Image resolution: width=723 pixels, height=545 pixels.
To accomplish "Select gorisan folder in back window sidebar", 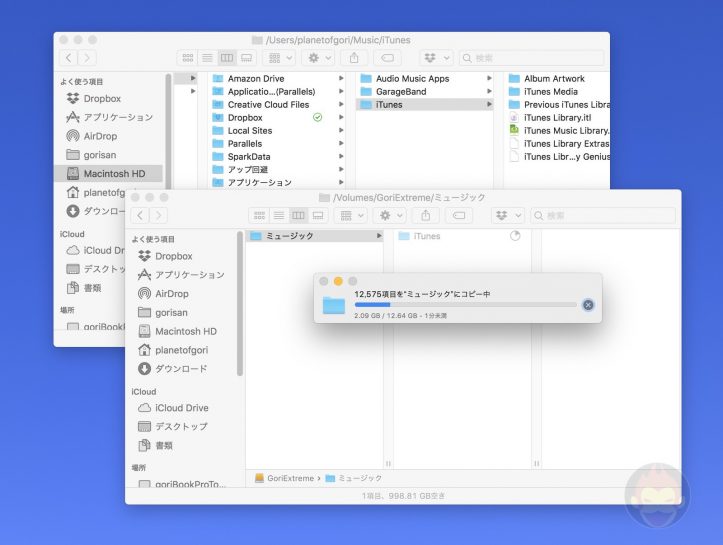I will click(91, 155).
